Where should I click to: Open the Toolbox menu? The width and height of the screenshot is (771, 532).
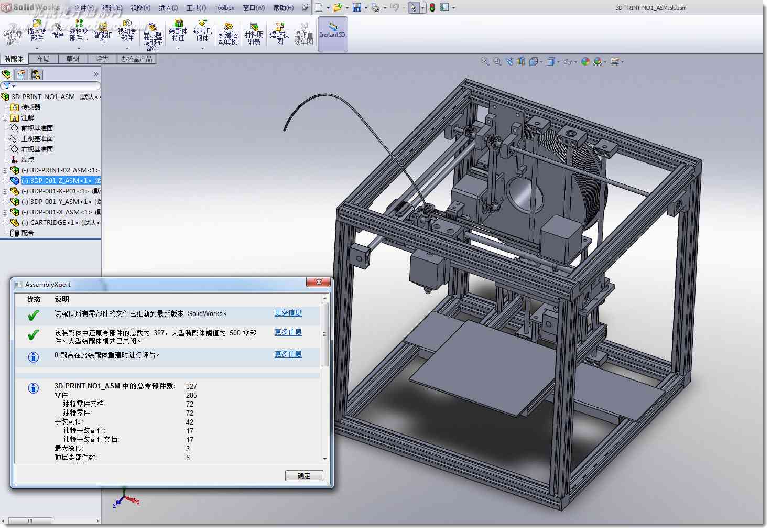[224, 8]
